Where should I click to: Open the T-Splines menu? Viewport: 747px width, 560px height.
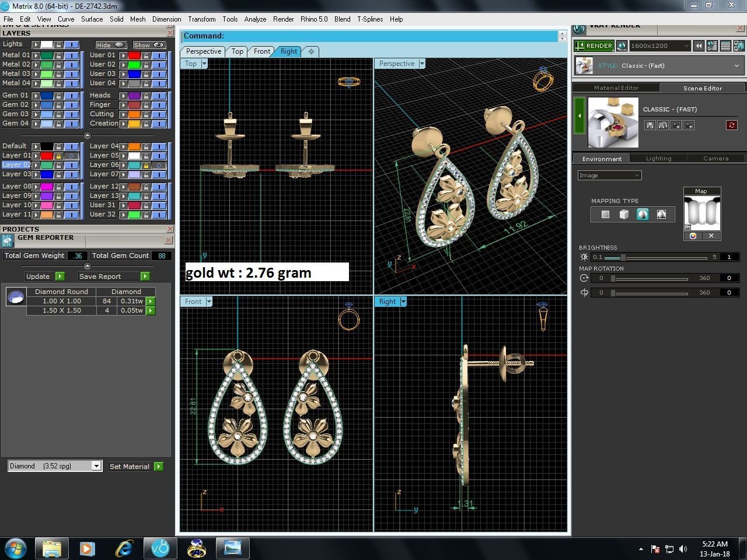(370, 19)
